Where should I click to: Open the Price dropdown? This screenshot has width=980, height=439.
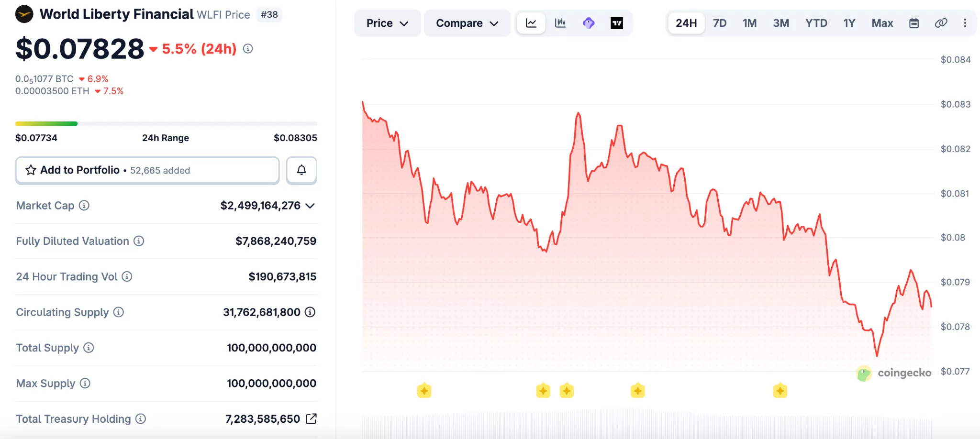pyautogui.click(x=387, y=22)
